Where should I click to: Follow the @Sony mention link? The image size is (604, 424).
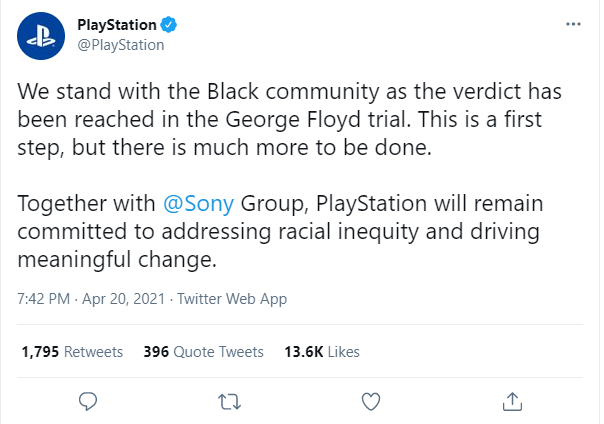[198, 203]
